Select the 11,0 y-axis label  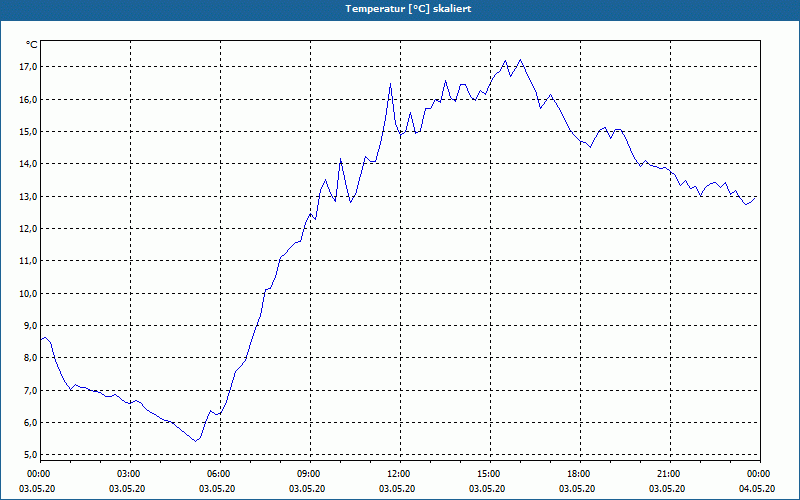coord(28,261)
